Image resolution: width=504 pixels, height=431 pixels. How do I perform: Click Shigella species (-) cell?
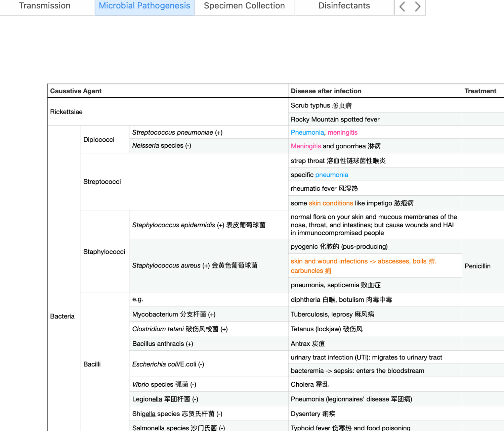[x=209, y=414]
